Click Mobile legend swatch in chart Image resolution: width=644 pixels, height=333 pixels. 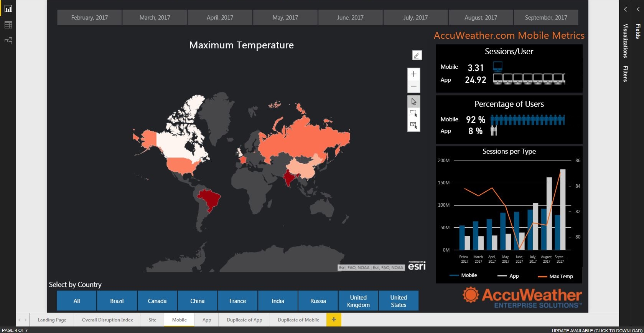[x=454, y=275]
